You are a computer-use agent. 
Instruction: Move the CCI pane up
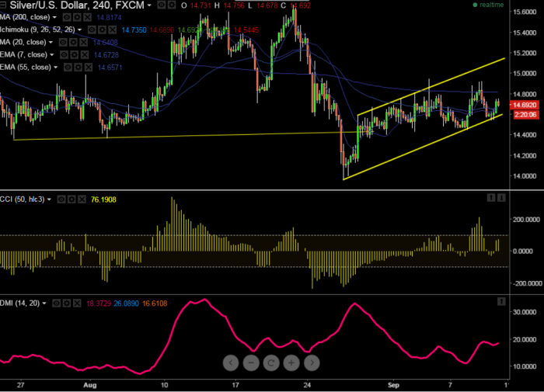tap(491, 198)
